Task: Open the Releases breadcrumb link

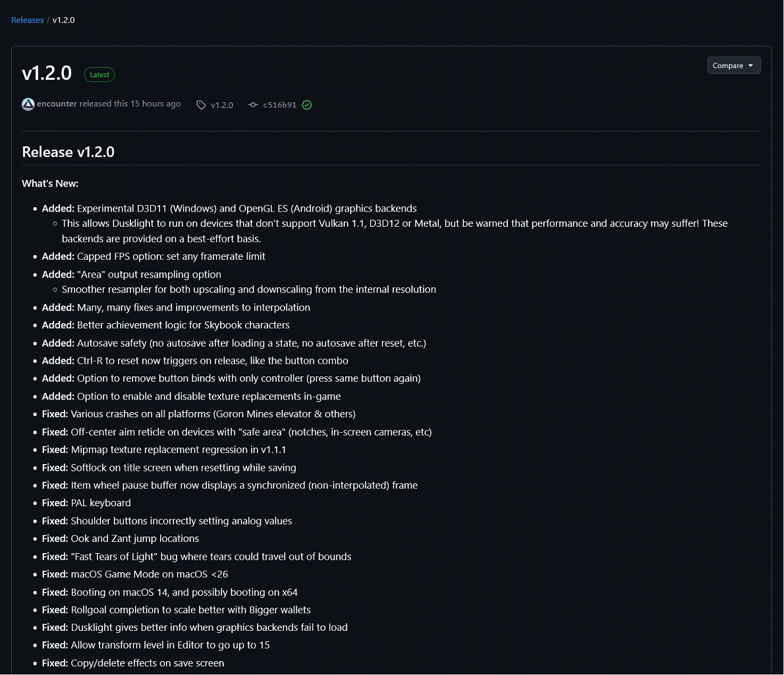Action: tap(28, 20)
